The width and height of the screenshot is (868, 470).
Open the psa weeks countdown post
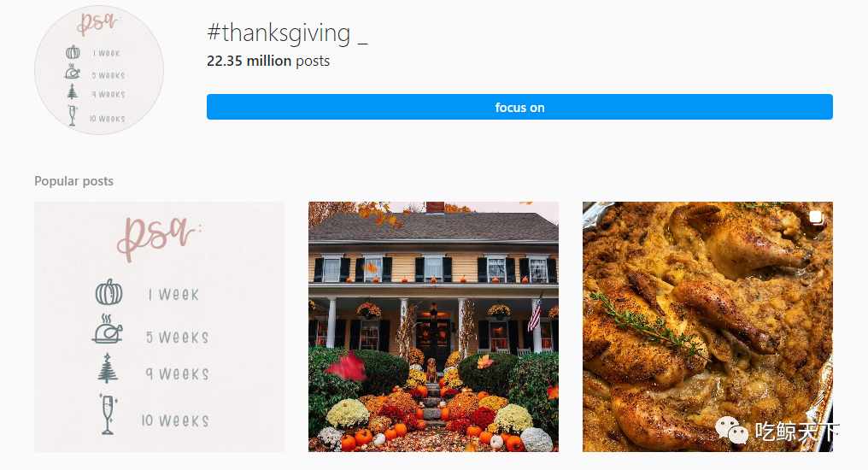160,326
